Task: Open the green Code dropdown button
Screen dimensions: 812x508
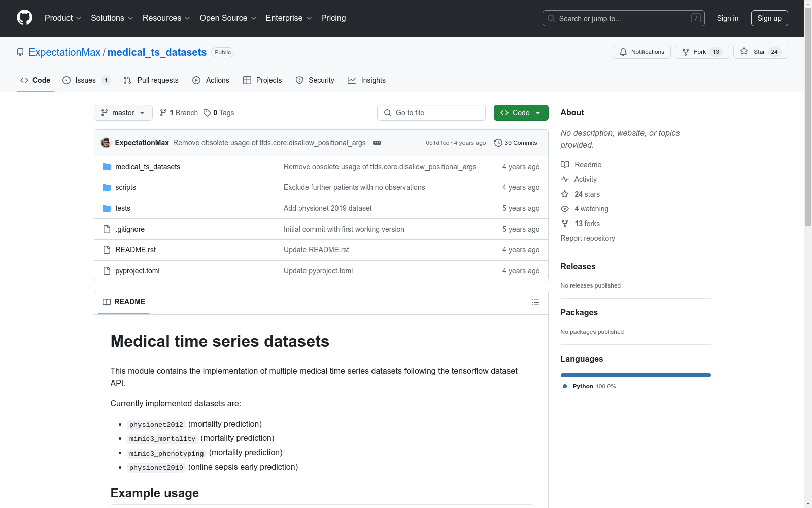Action: pos(521,113)
